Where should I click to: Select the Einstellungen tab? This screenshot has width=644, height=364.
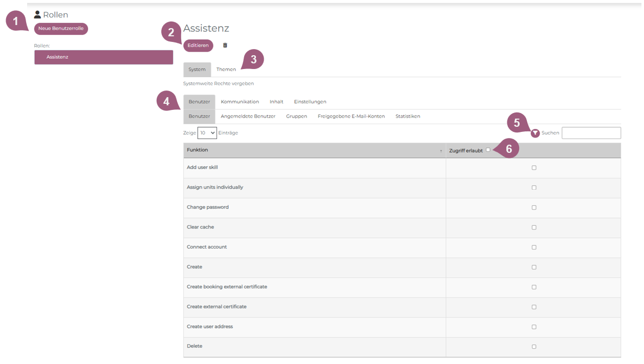(310, 102)
